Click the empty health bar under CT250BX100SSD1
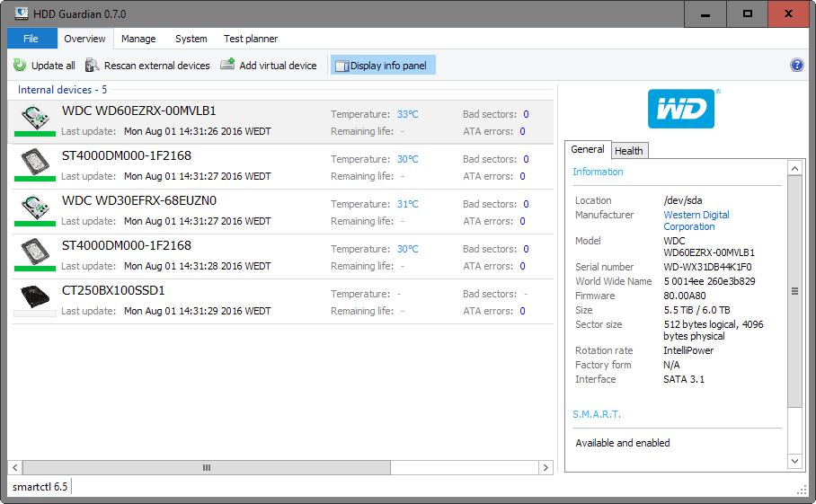The width and height of the screenshot is (816, 504). pos(35,314)
